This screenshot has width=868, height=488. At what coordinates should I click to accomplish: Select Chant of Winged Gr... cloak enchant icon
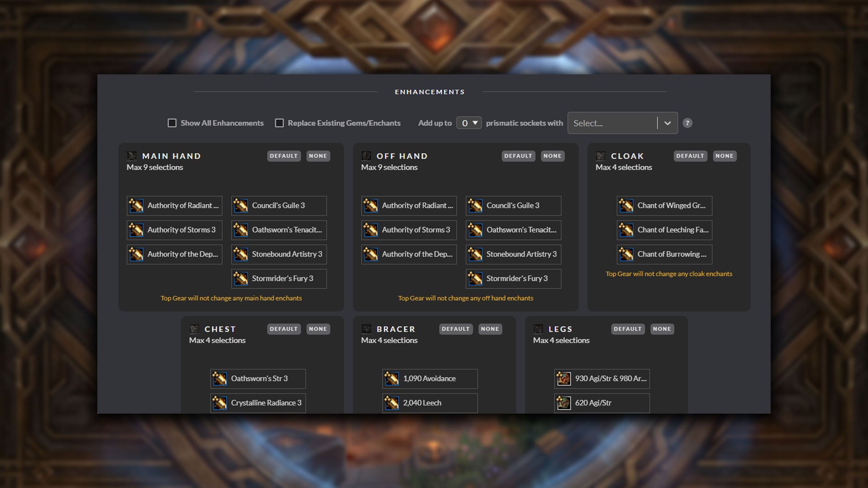pos(626,206)
